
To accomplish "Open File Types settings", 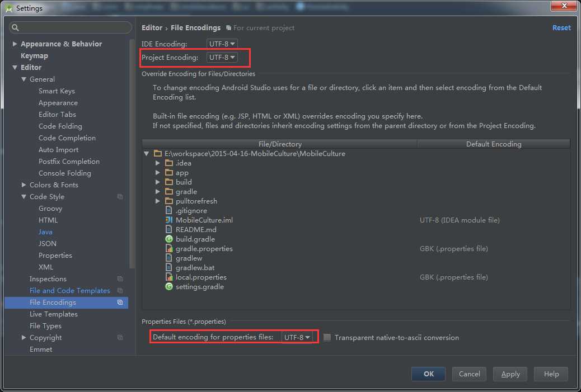I will click(x=45, y=326).
